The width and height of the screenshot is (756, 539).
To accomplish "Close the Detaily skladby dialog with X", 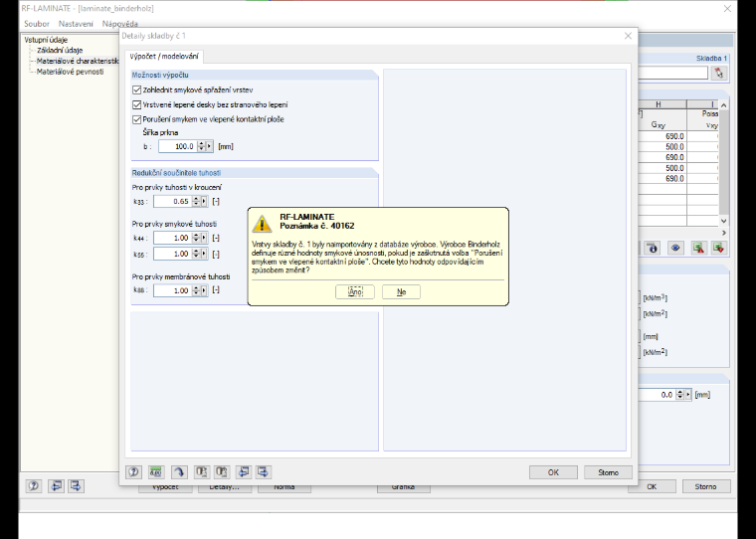I will [x=628, y=36].
